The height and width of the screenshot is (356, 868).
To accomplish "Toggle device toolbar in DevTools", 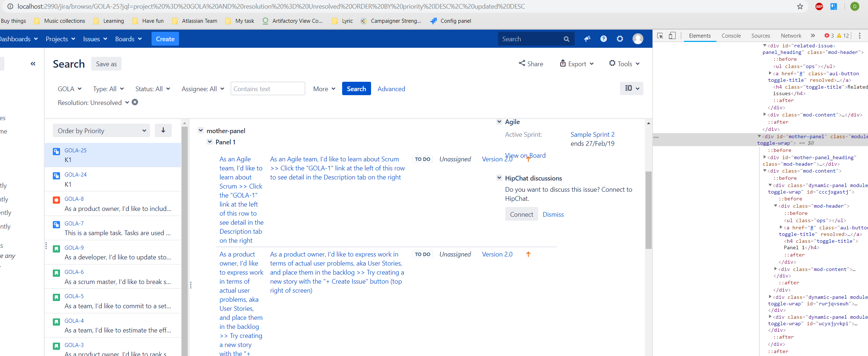I will 672,35.
